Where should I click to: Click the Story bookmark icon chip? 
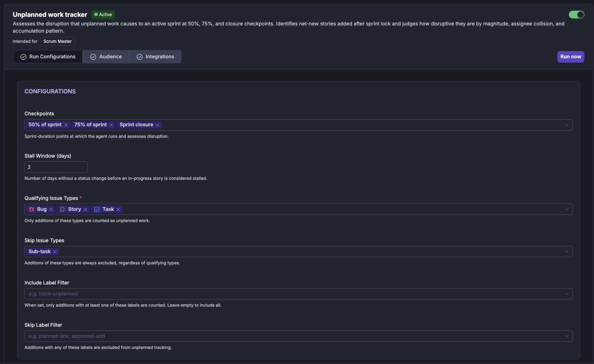tap(62, 209)
